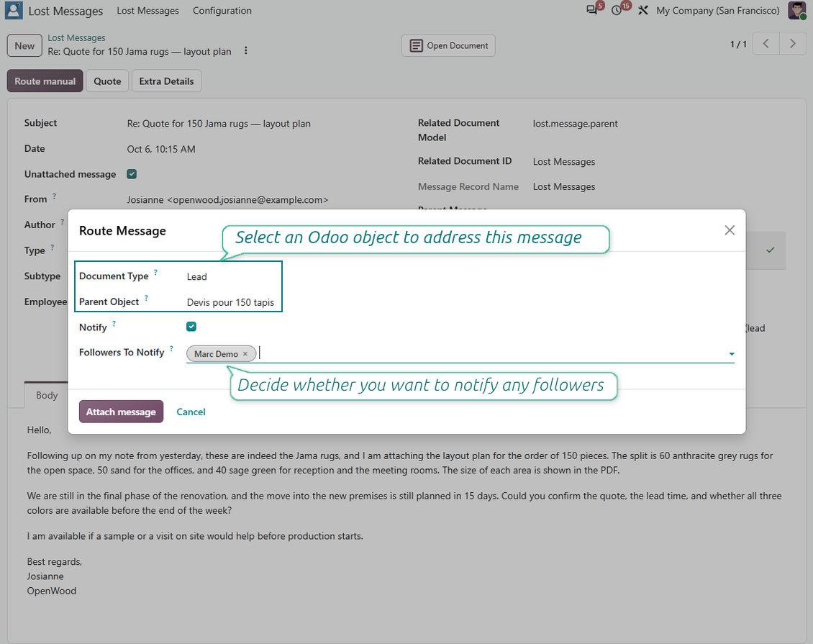
Task: Click the Attach message button
Action: [x=121, y=412]
